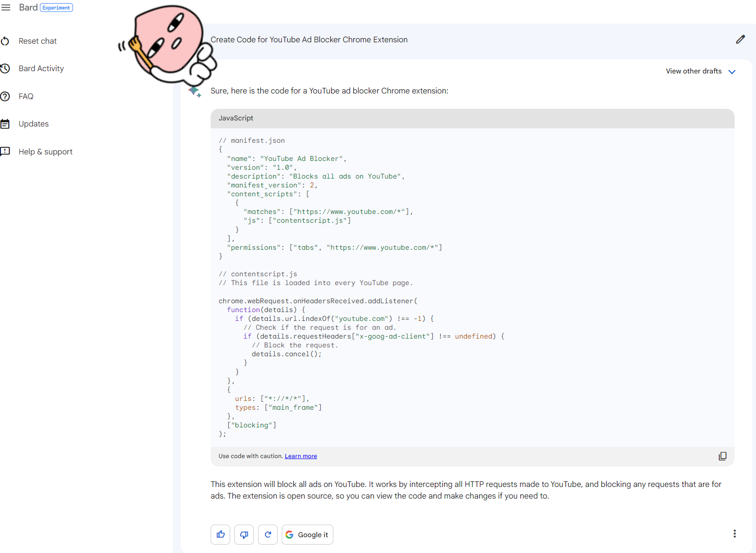Click the '["blocking"]' line

coord(252,425)
